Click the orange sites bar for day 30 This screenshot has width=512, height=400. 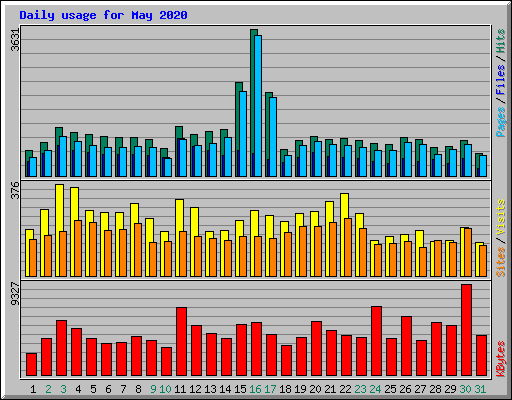(468, 252)
